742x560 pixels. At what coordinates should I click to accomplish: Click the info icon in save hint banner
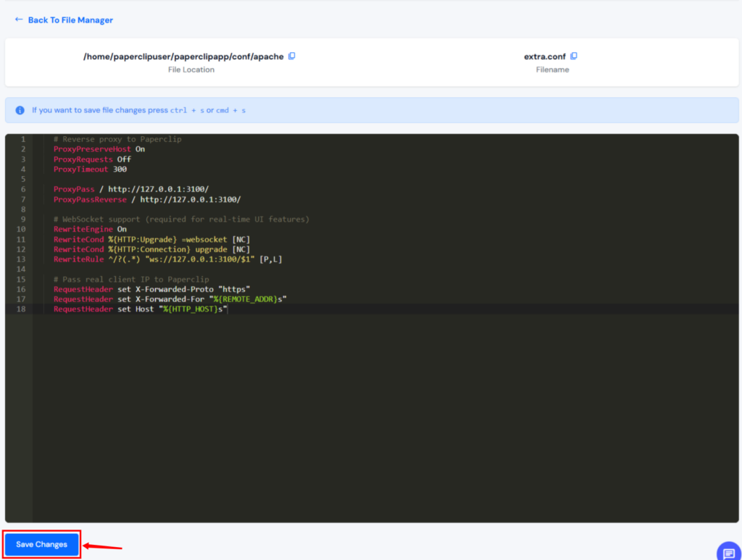point(20,110)
